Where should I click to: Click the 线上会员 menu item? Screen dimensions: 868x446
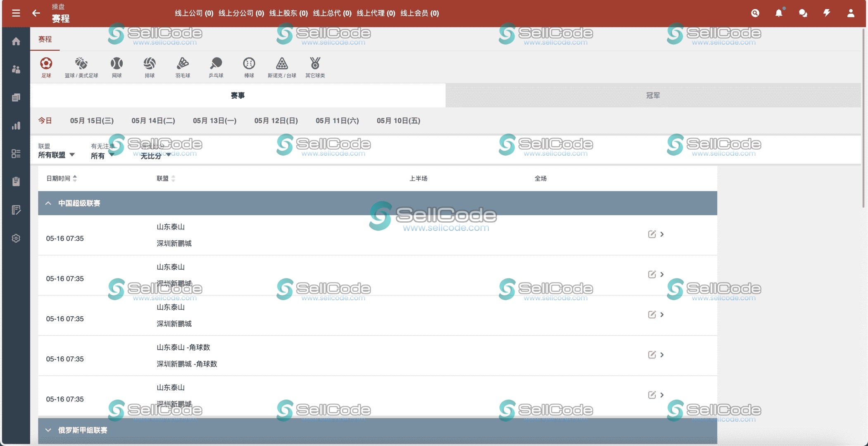pos(419,13)
